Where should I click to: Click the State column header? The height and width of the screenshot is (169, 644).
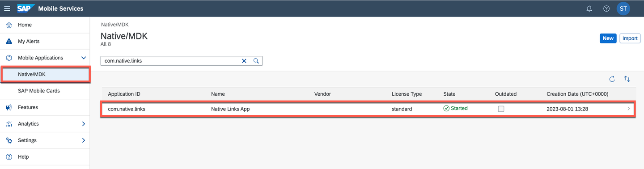pos(449,94)
